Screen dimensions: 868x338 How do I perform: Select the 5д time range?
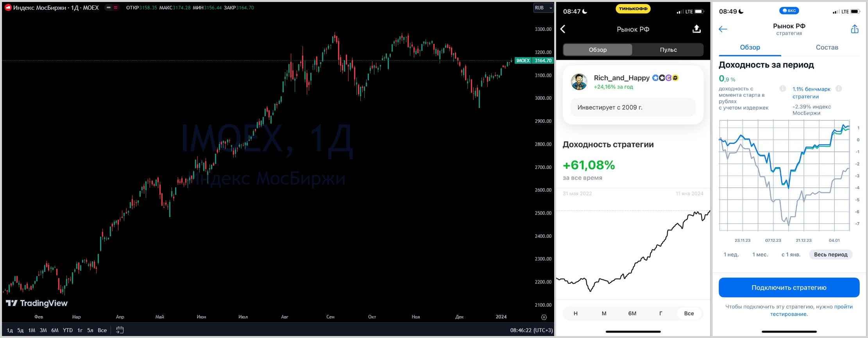pos(20,330)
